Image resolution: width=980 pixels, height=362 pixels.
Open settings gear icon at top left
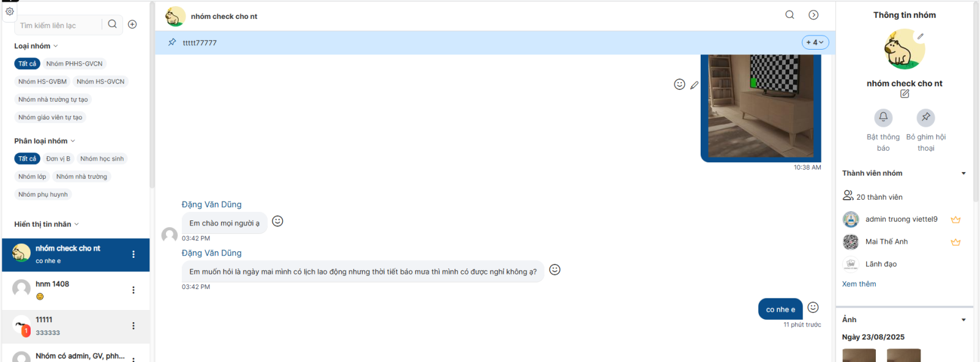click(10, 11)
